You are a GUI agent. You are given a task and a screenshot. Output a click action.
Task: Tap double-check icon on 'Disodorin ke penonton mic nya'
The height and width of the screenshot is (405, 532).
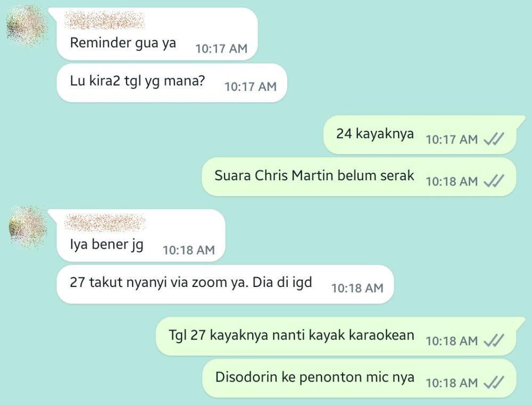click(494, 383)
